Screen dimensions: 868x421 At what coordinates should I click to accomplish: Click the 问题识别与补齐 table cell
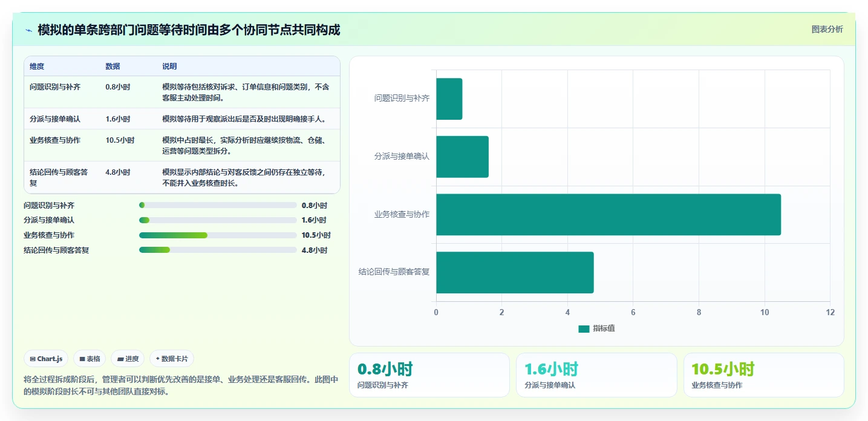[x=62, y=92]
